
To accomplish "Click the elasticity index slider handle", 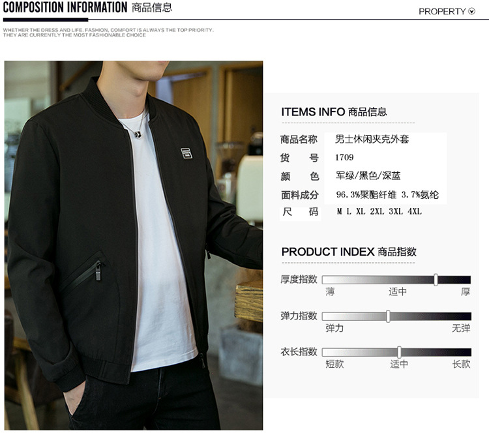I will point(388,316).
